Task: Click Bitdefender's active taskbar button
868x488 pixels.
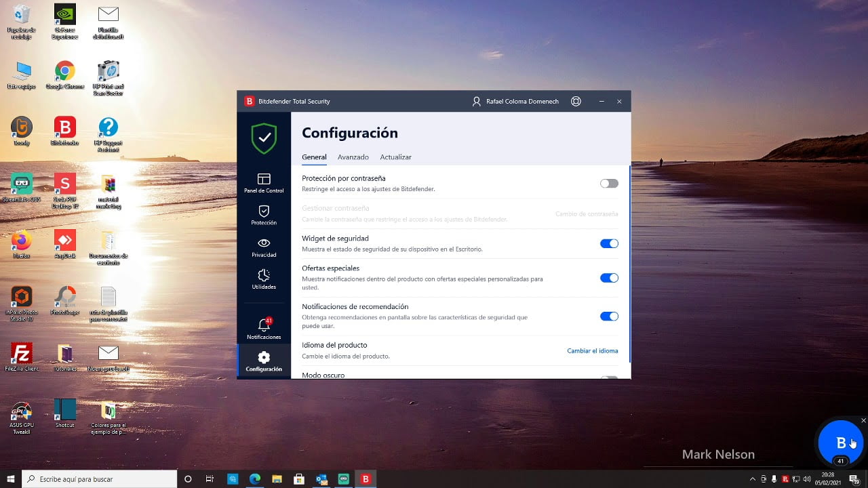Action: click(366, 479)
